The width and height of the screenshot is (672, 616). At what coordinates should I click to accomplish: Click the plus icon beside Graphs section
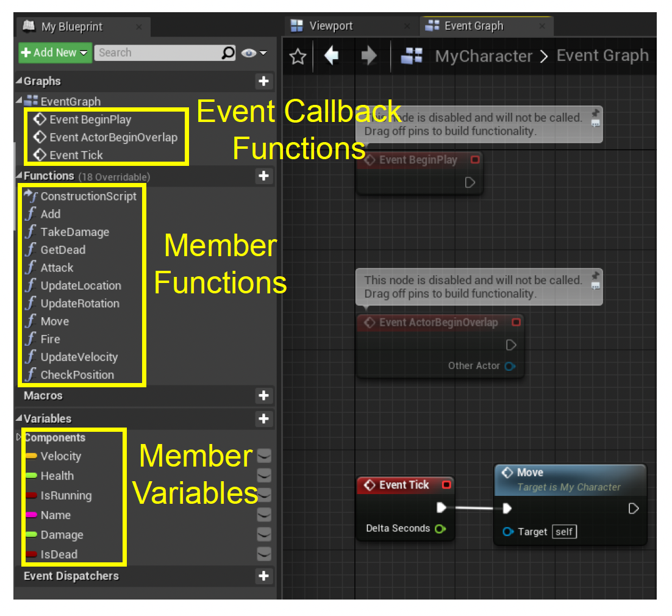pos(263,81)
